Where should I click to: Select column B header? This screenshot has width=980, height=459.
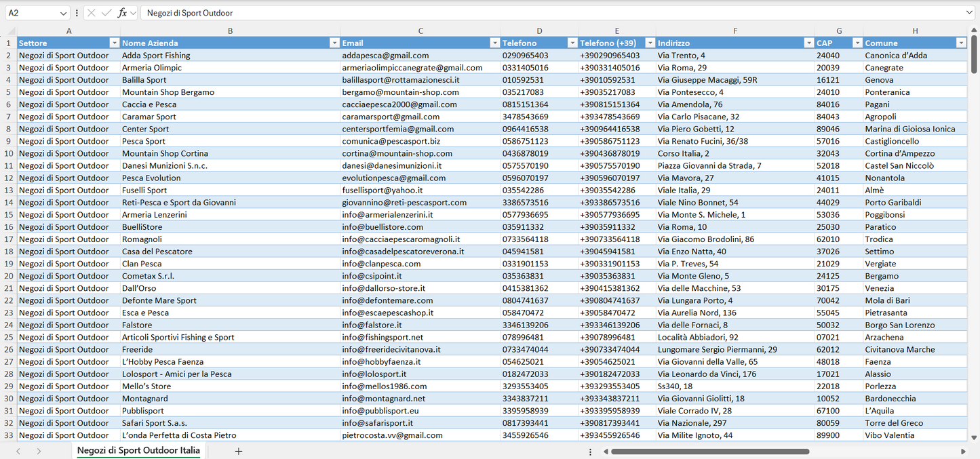tap(230, 31)
